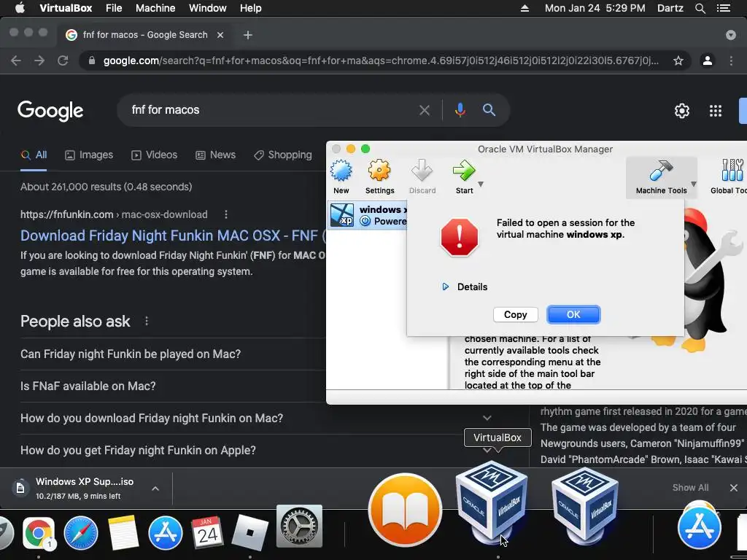Select Machine Tools in VirtualBox toolbar
747x560 pixels.
661,178
